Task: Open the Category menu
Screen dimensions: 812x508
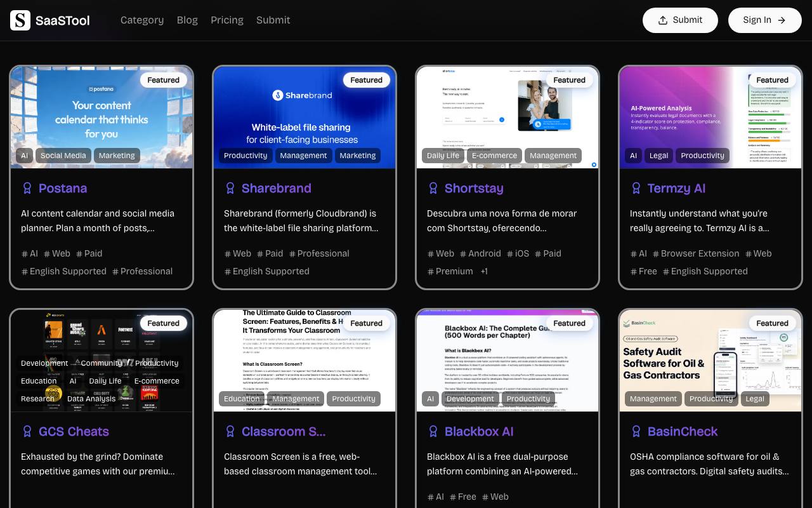Action: (x=142, y=20)
